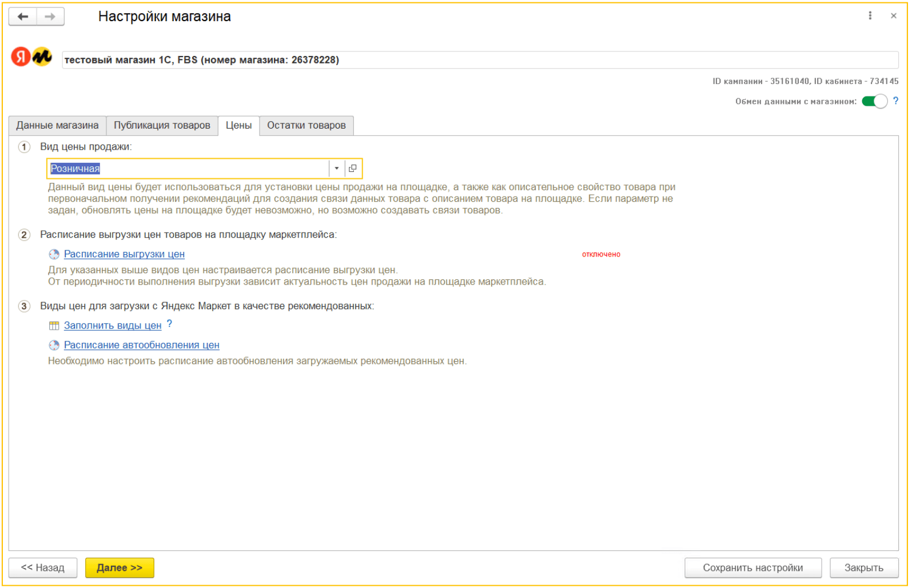The width and height of the screenshot is (912, 588).
Task: Click the forward arrow navigation icon
Action: point(50,17)
